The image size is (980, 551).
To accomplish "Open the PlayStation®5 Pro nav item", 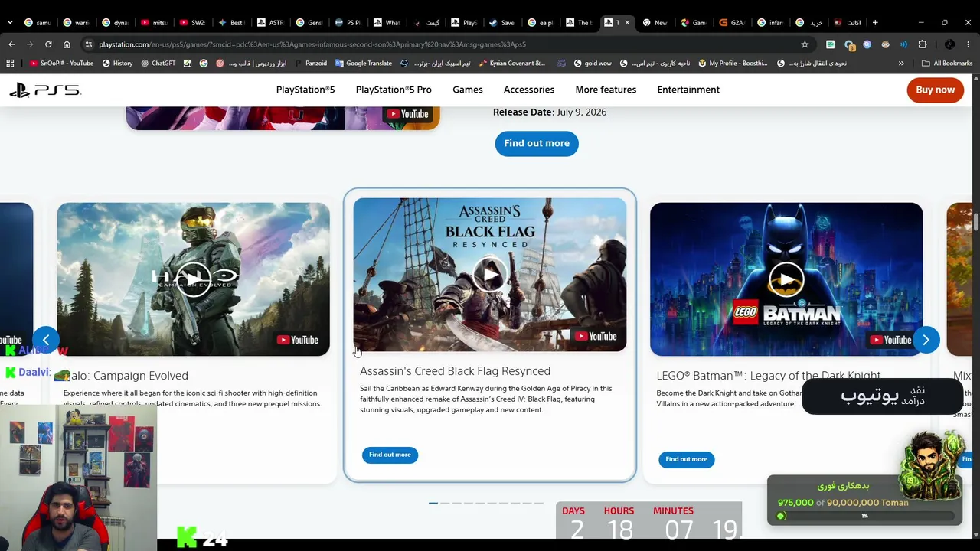I will pos(394,90).
